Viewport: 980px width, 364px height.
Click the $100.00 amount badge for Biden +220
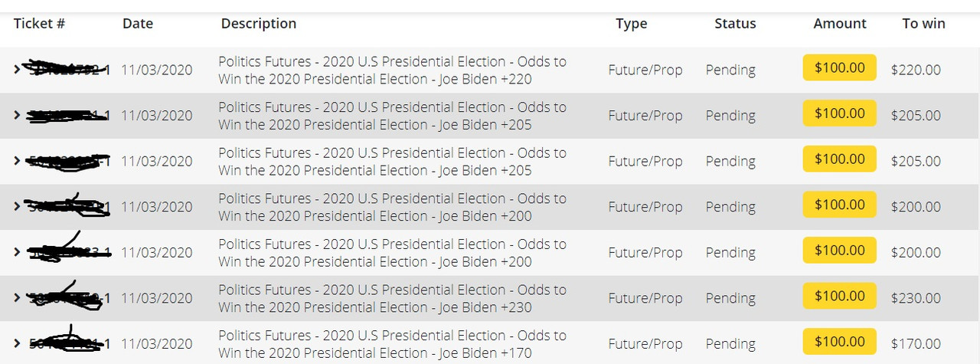pos(840,67)
